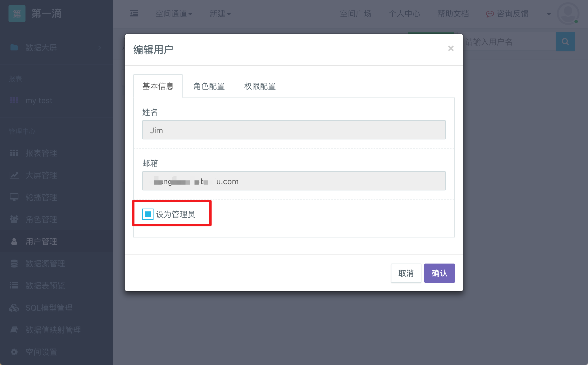Select 数据大屏 label in the sidebar
This screenshot has height=365, width=588.
tap(41, 48)
